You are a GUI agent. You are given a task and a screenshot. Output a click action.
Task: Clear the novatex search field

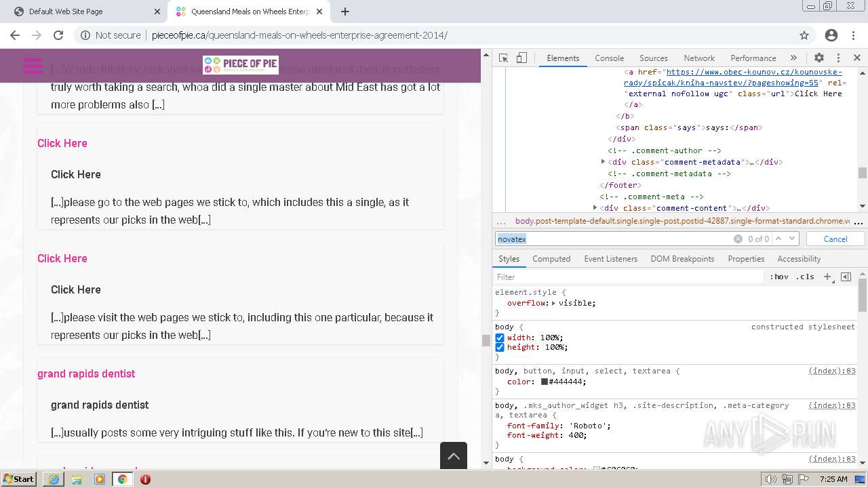(738, 239)
